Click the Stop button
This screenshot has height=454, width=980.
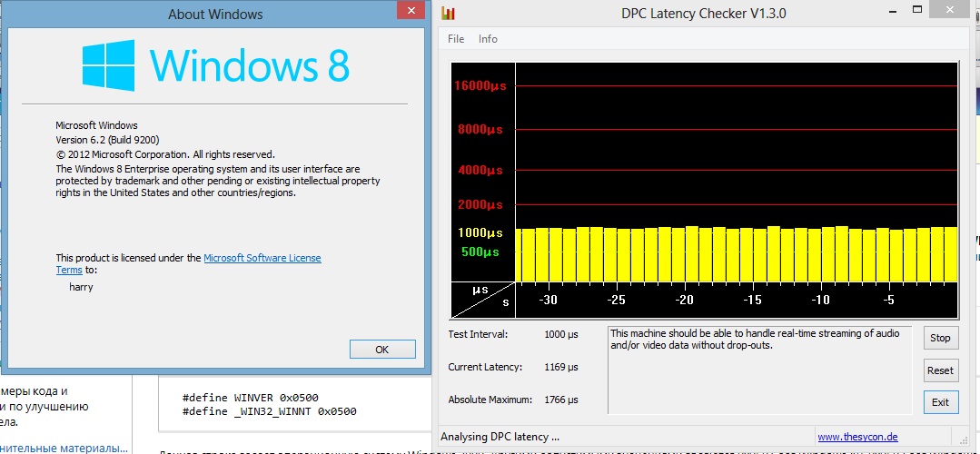(940, 338)
